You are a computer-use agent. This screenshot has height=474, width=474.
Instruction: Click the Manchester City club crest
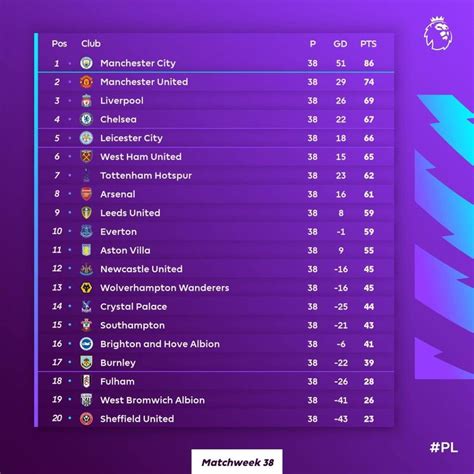pos(86,63)
